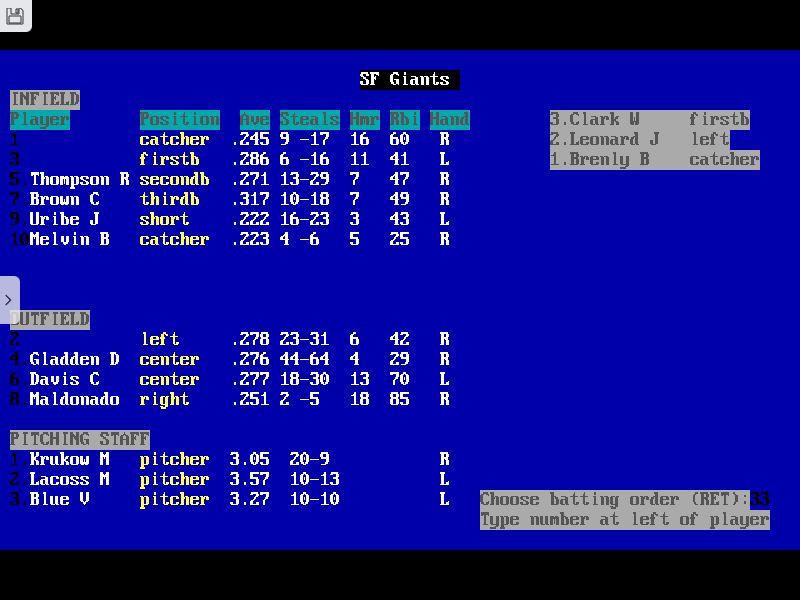This screenshot has height=600, width=800.
Task: Click the floppy disk save icon
Action: [x=16, y=16]
